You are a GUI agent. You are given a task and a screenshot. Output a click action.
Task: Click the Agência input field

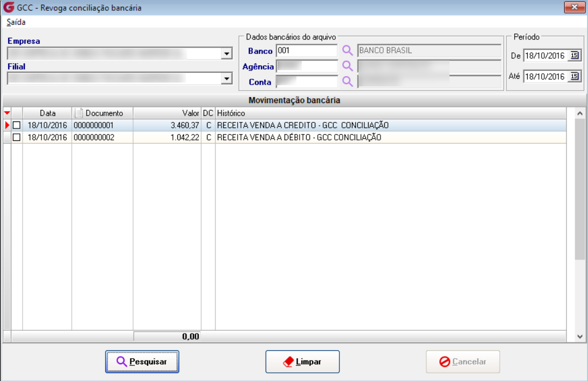[x=307, y=66]
